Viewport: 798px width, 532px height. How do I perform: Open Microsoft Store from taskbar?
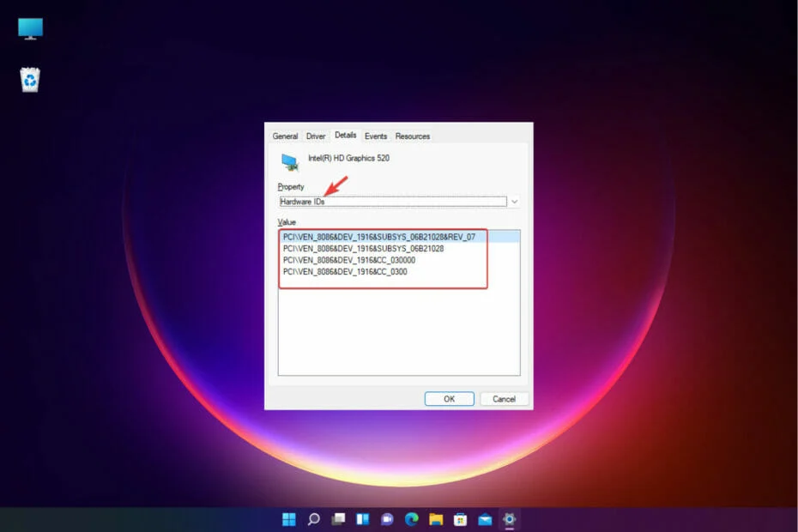tap(460, 519)
